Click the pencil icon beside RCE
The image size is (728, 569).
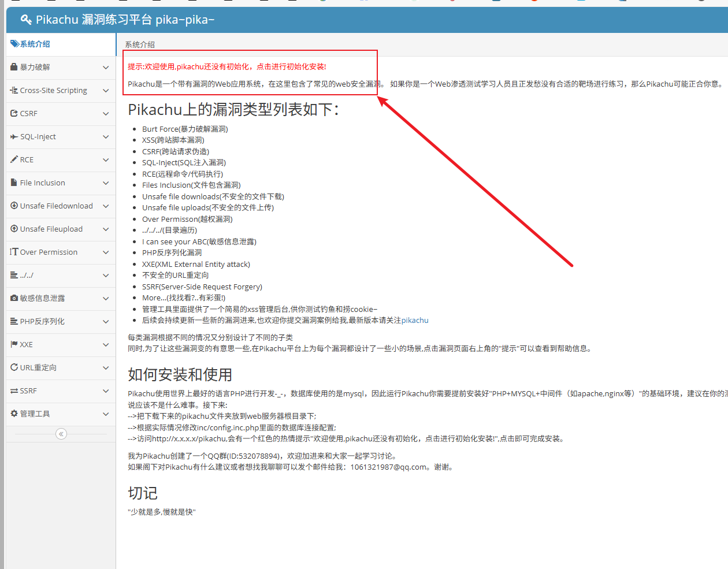[14, 159]
